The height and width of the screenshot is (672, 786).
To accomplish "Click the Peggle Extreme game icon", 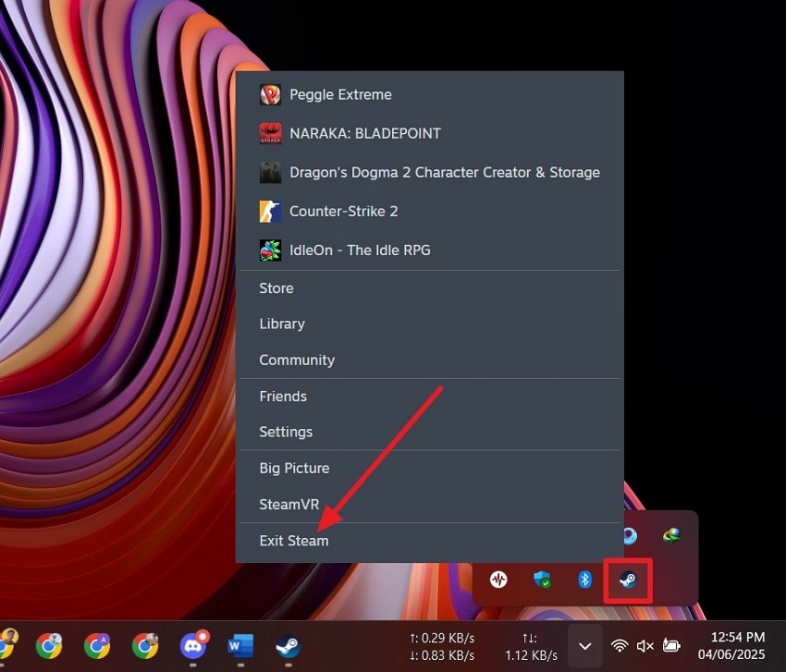I will coord(270,94).
